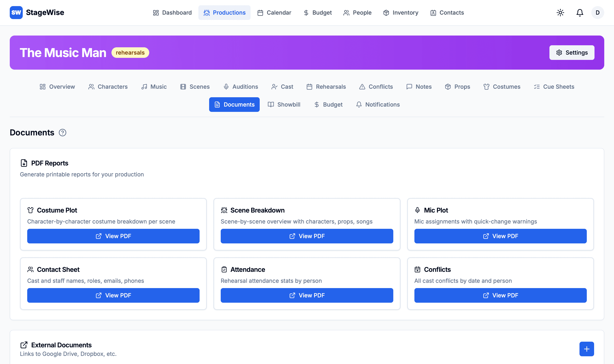This screenshot has width=614, height=364.
Task: Select the Props tab
Action: (457, 87)
